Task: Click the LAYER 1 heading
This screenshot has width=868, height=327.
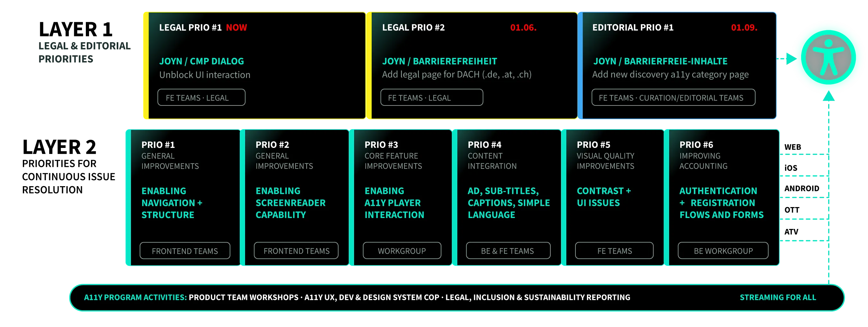Action: tap(76, 29)
